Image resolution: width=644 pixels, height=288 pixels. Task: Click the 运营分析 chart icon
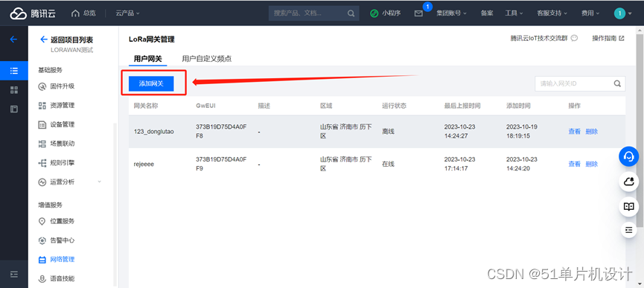(x=42, y=182)
